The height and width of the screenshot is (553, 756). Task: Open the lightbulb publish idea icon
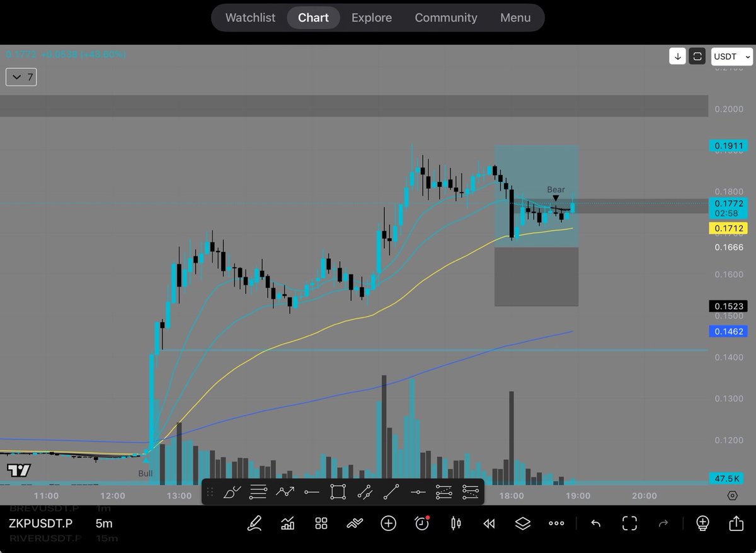(x=702, y=523)
